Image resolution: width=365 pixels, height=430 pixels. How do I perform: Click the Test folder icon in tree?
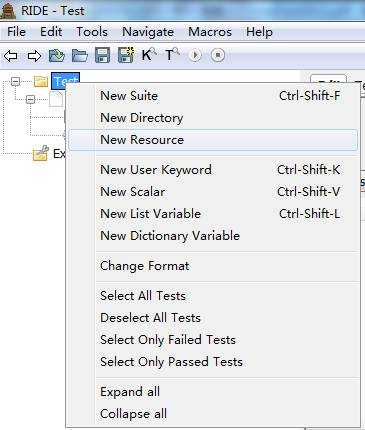coord(41,81)
